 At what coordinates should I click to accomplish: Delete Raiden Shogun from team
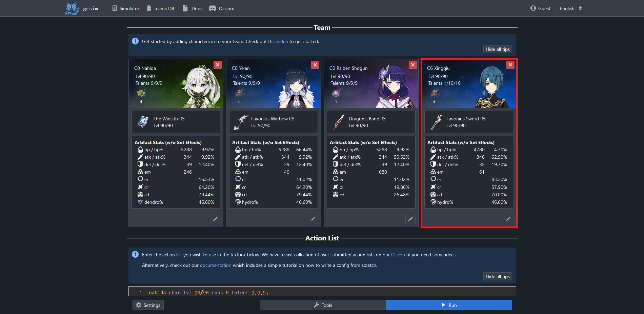click(413, 65)
